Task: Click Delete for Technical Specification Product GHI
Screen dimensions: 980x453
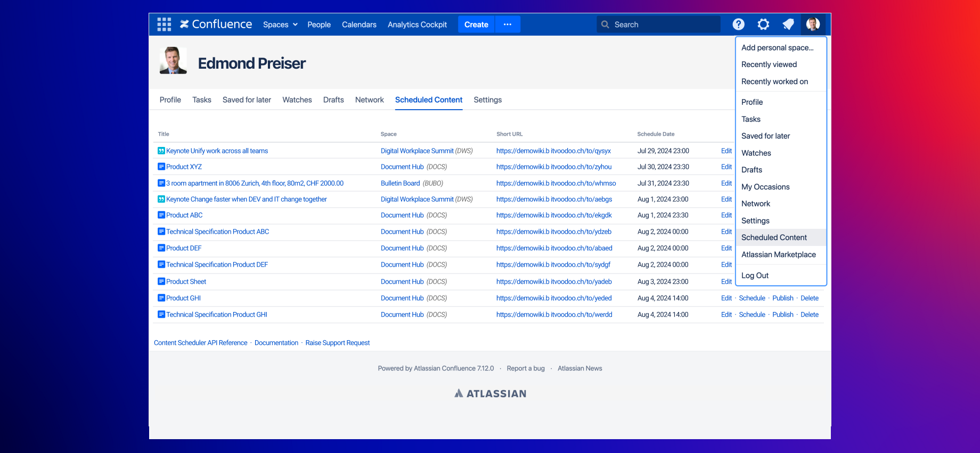Action: coord(810,315)
